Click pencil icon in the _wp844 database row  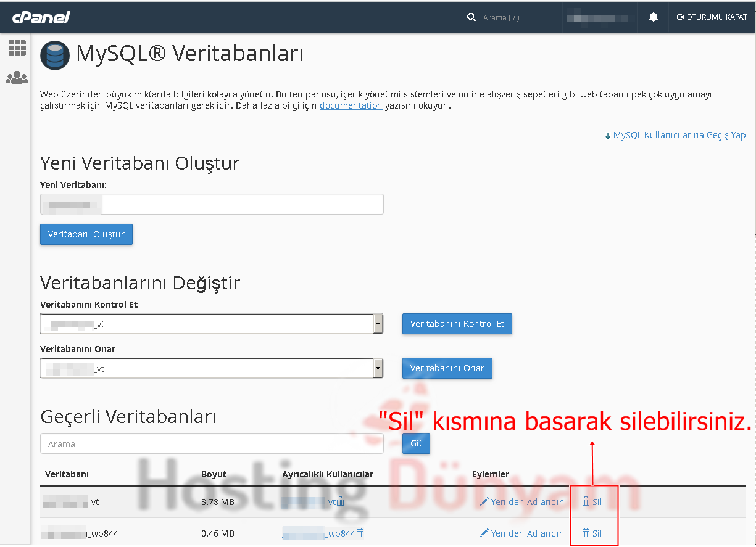tap(484, 533)
